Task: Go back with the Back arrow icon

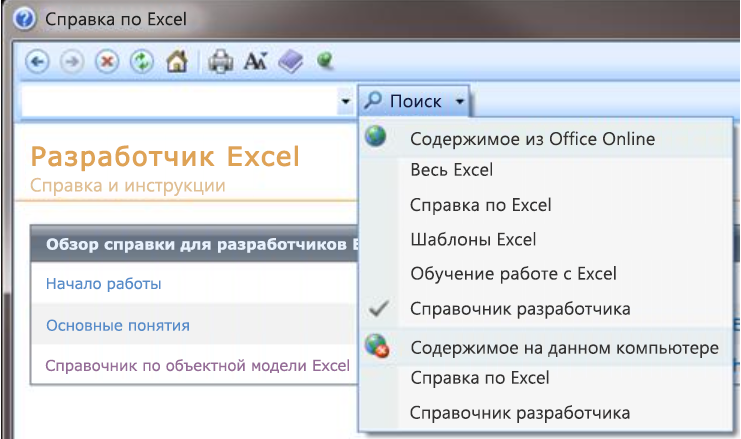Action: 37,61
